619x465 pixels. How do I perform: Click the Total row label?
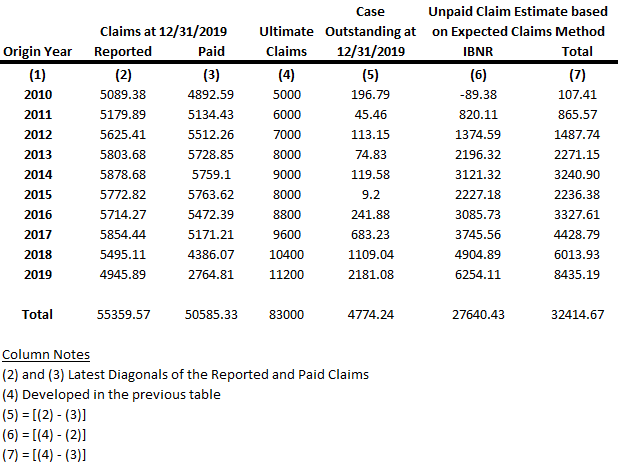pos(37,314)
